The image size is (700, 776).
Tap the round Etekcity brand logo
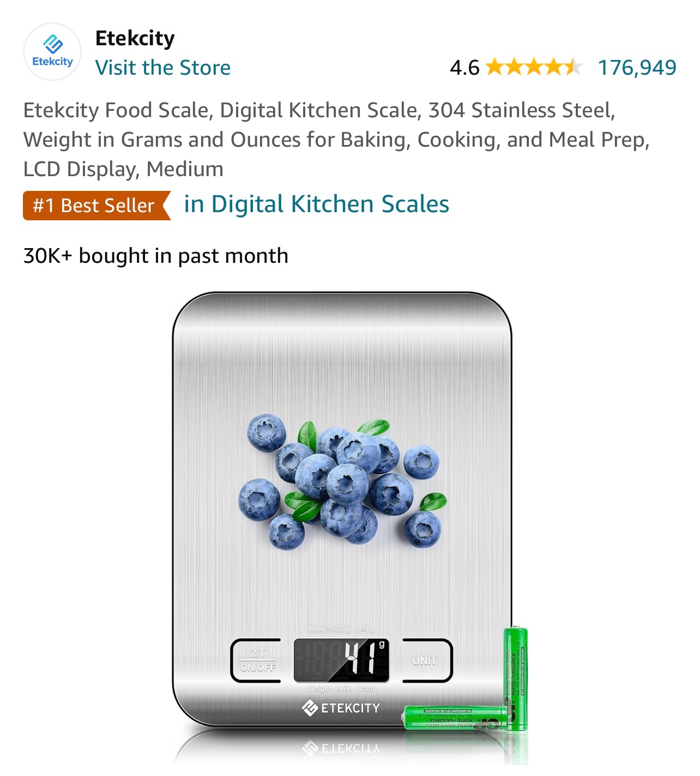52,52
